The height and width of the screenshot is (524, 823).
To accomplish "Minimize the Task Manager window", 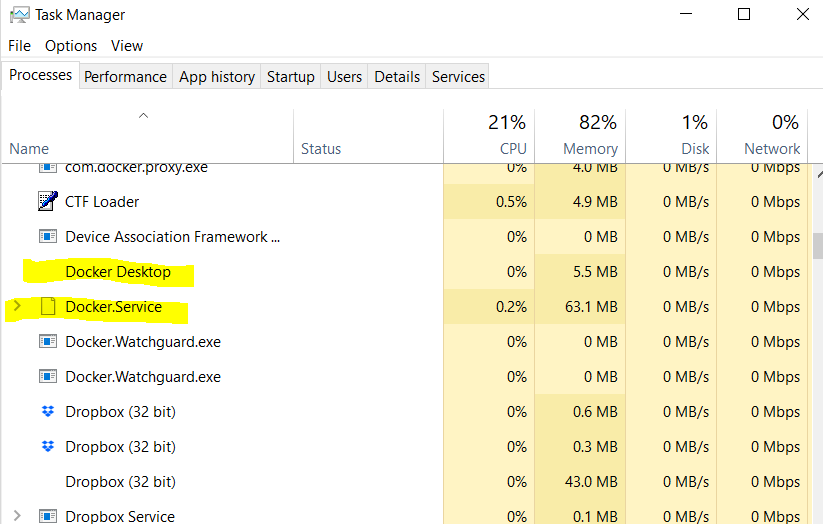I will point(685,14).
